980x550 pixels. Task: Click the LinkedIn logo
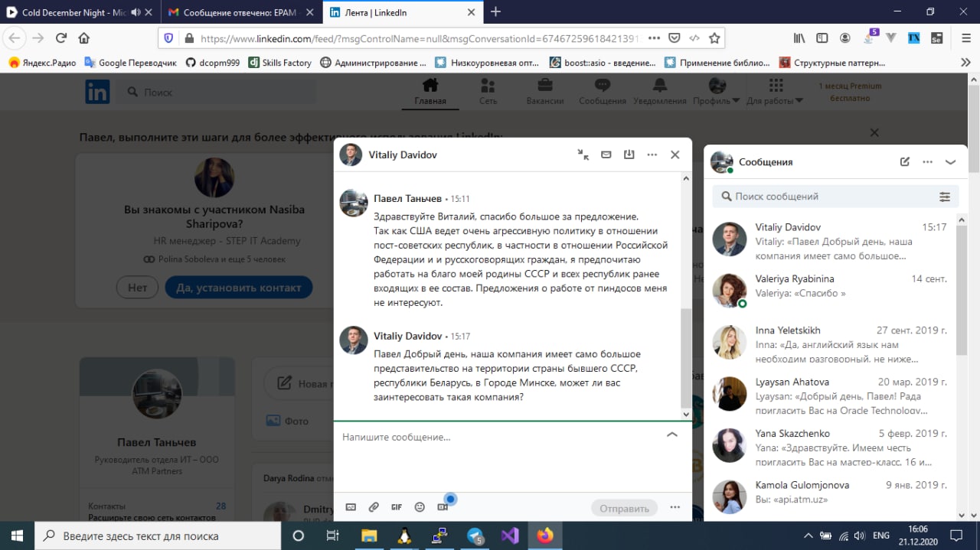[97, 92]
